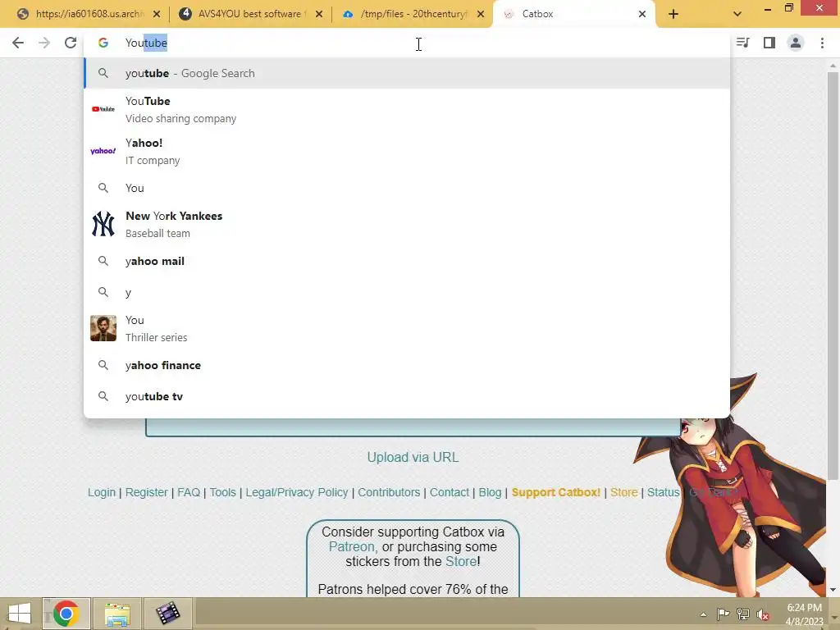Toggle the browser side panel icon
This screenshot has width=840, height=630.
coord(769,43)
